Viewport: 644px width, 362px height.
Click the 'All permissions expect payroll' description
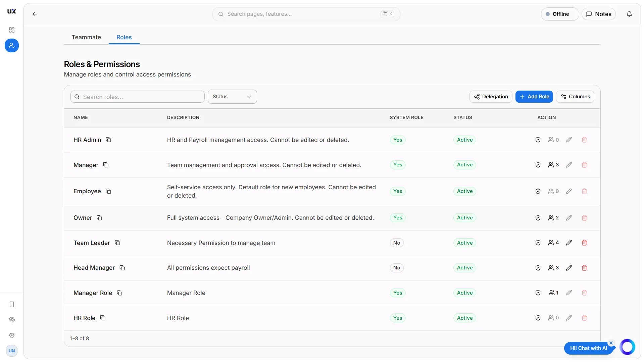tap(208, 268)
